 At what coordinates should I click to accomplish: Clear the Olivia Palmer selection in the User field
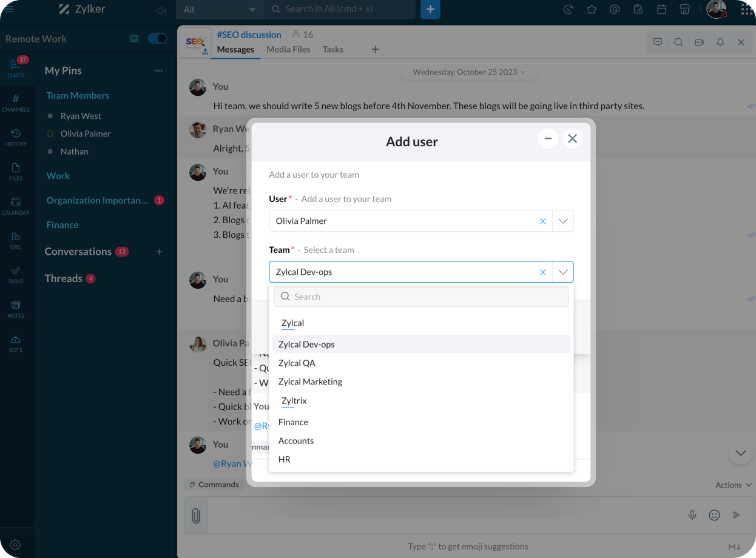tap(543, 221)
